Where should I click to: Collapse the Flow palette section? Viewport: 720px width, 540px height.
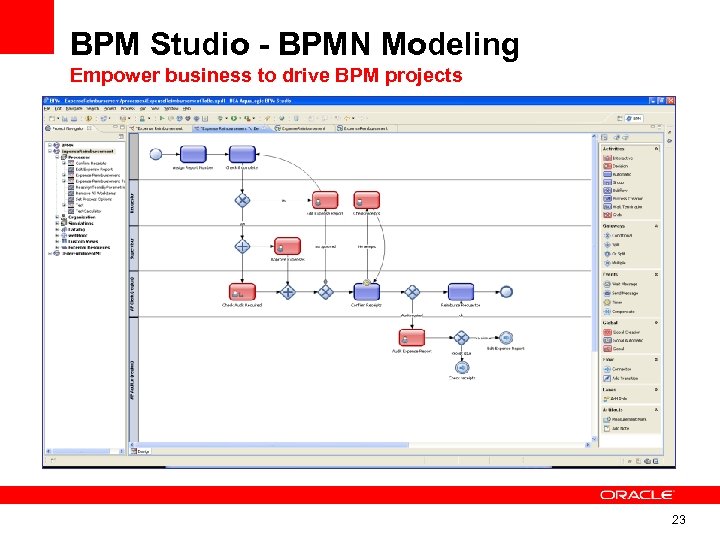click(x=656, y=360)
